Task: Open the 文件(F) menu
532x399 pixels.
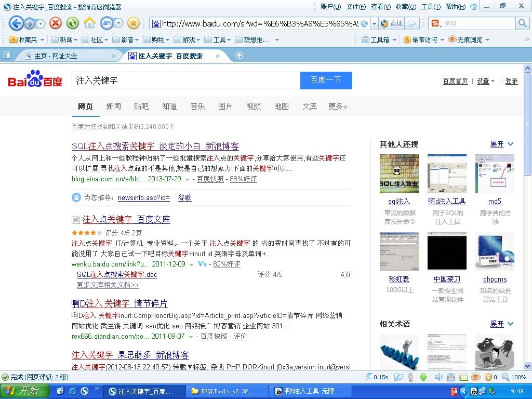Action: [356, 7]
